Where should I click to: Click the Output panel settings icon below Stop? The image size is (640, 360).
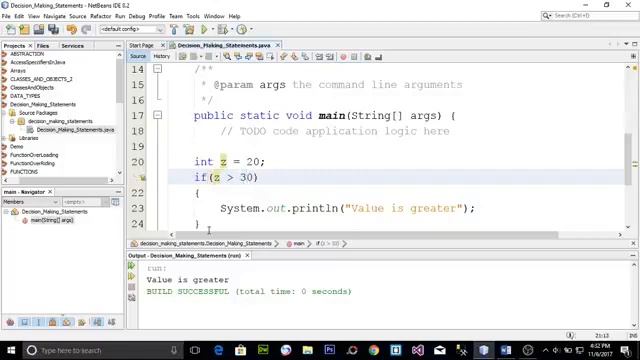131,298
